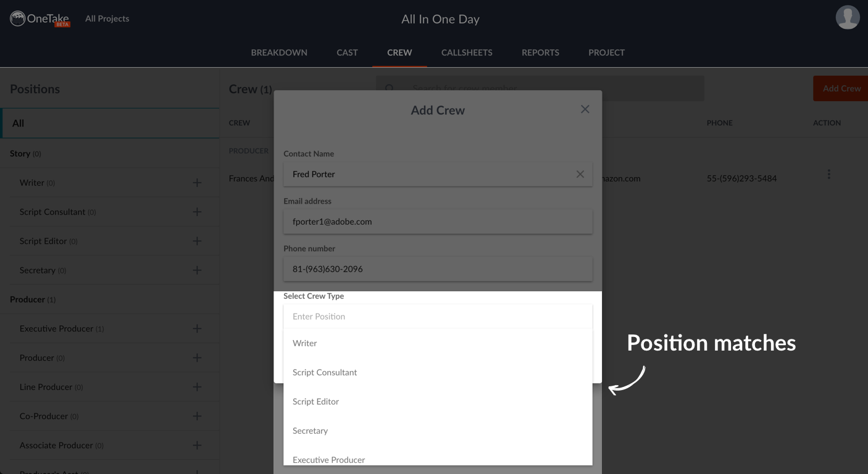Go to the Callsheets tab
868x474 pixels.
pyautogui.click(x=467, y=52)
